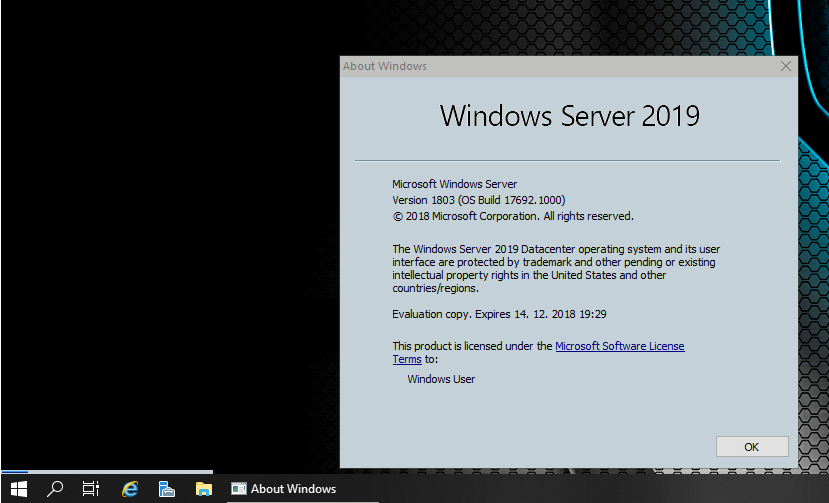
Task: Open Task View in taskbar
Action: coord(91,489)
